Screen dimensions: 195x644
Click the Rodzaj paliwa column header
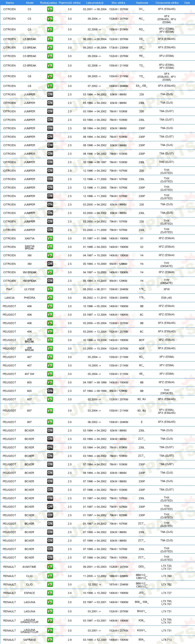tap(48, 3)
